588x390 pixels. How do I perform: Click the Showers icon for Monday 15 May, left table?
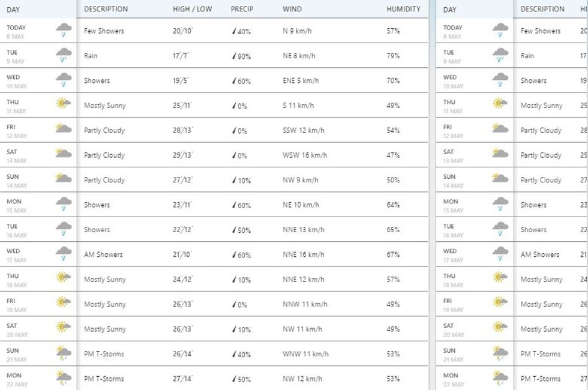(x=64, y=204)
